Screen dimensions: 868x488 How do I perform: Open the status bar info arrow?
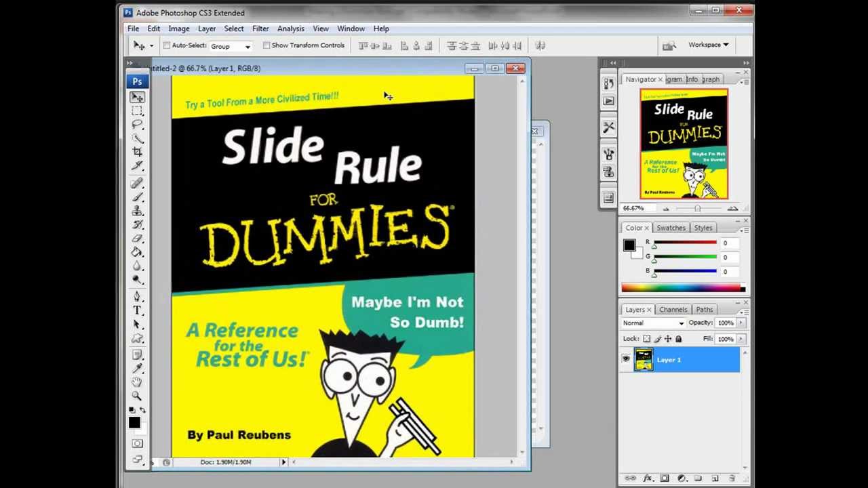point(283,462)
